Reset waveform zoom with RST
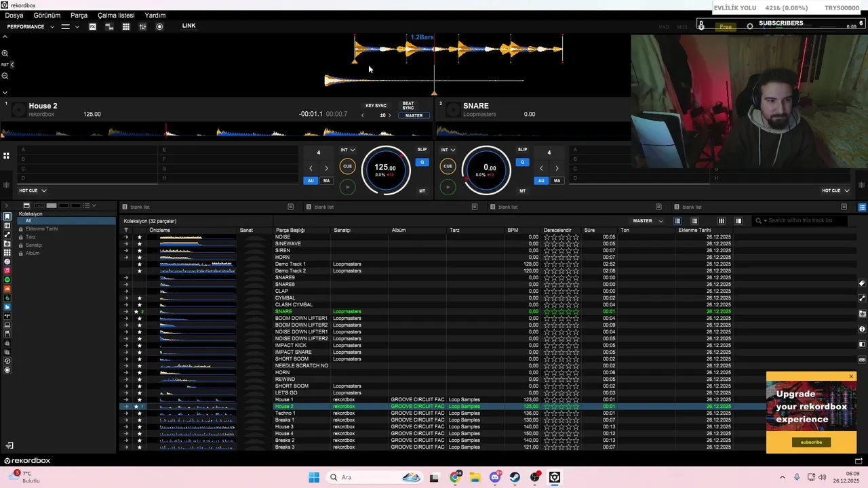Screen dimensions: 868x488 [x=5, y=64]
